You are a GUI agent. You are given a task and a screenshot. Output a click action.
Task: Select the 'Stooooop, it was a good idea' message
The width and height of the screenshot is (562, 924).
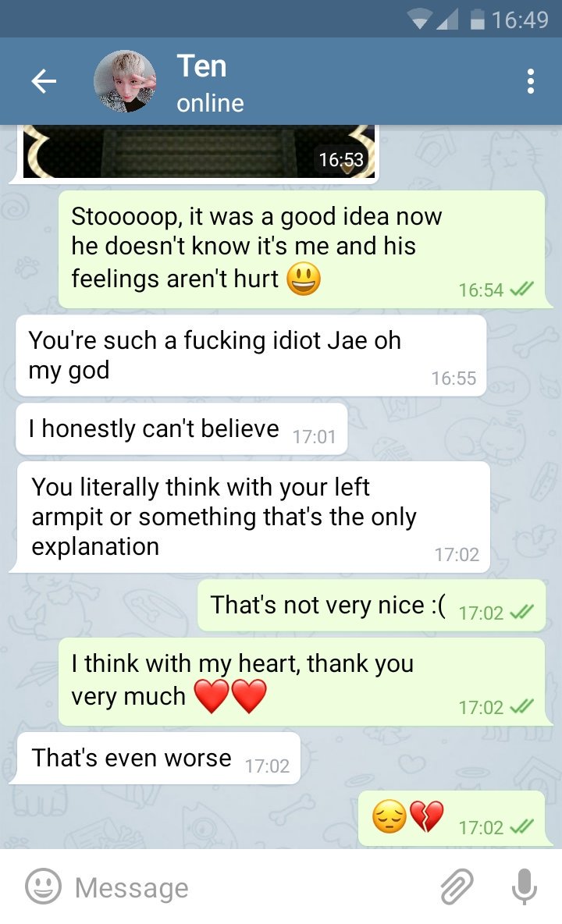pyautogui.click(x=302, y=249)
